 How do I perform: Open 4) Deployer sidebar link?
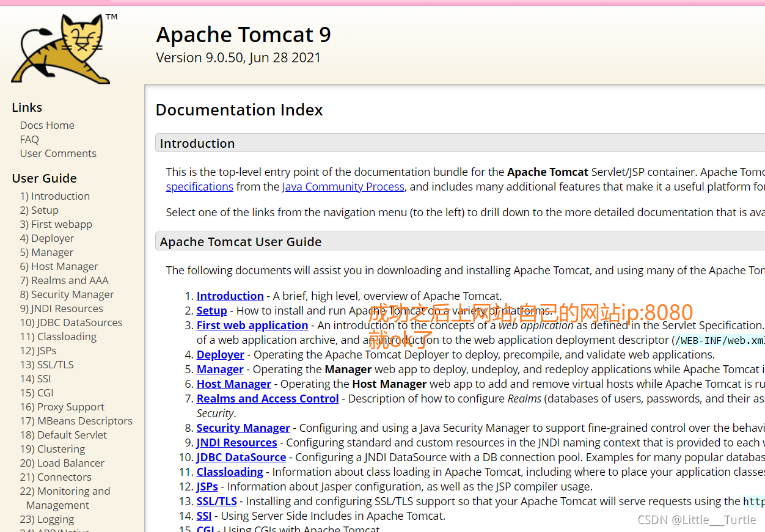click(47, 238)
